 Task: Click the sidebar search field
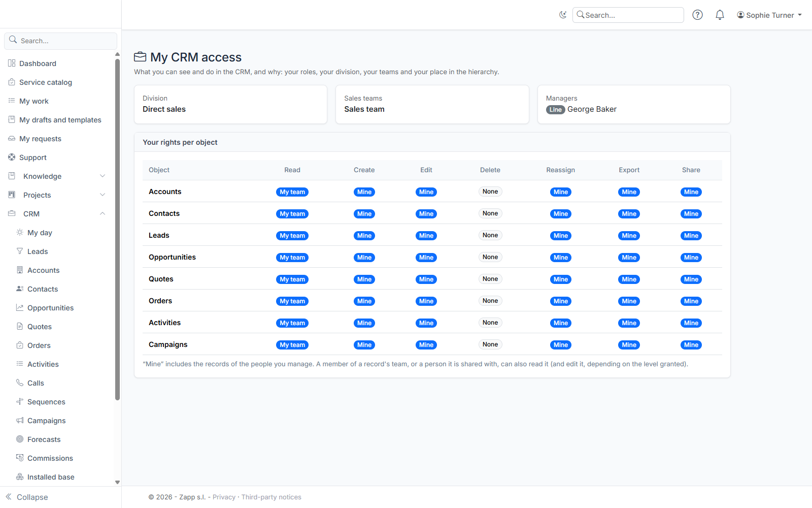point(60,41)
